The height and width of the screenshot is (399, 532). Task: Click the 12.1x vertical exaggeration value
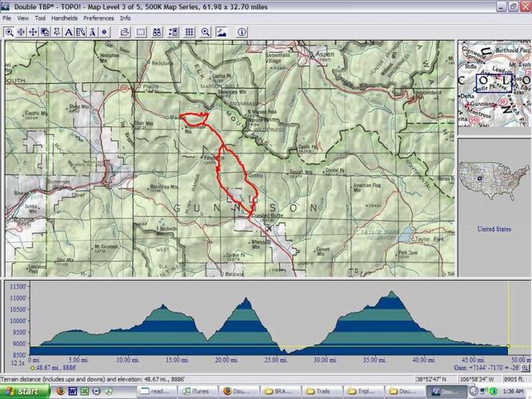[x=18, y=363]
